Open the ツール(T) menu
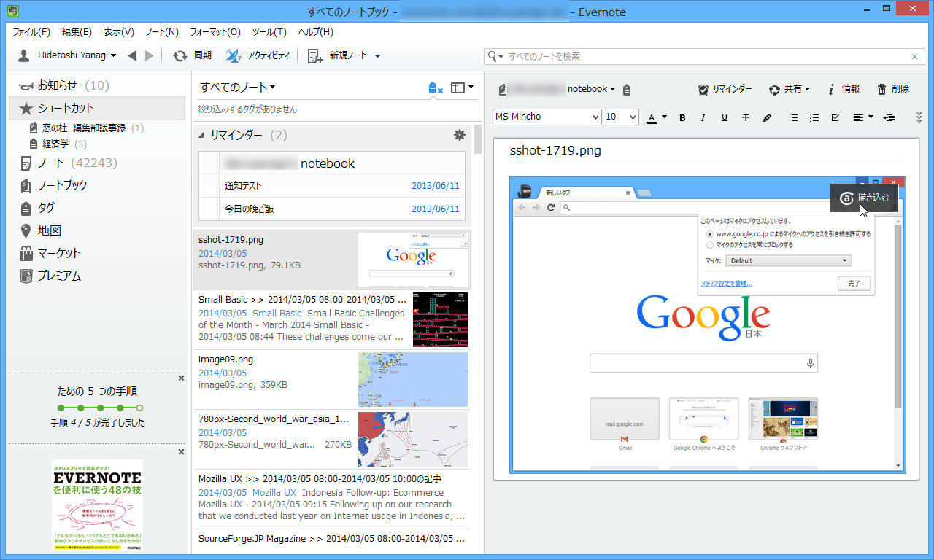 (x=269, y=32)
